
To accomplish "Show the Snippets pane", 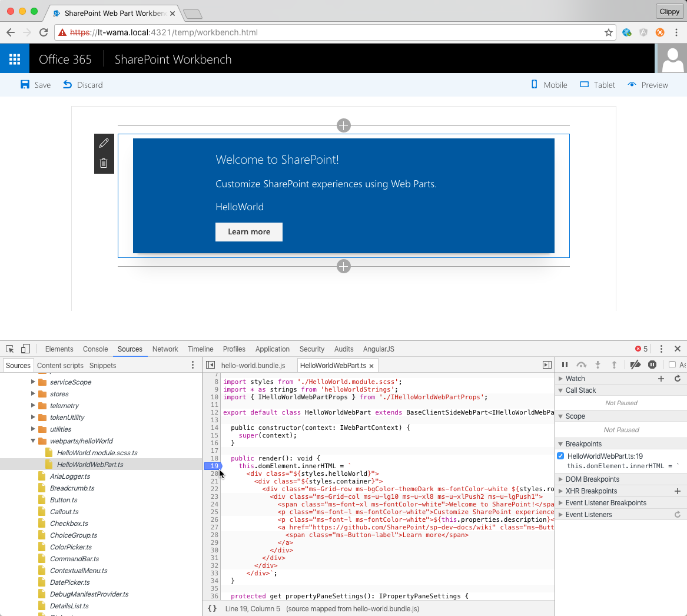I will click(102, 366).
